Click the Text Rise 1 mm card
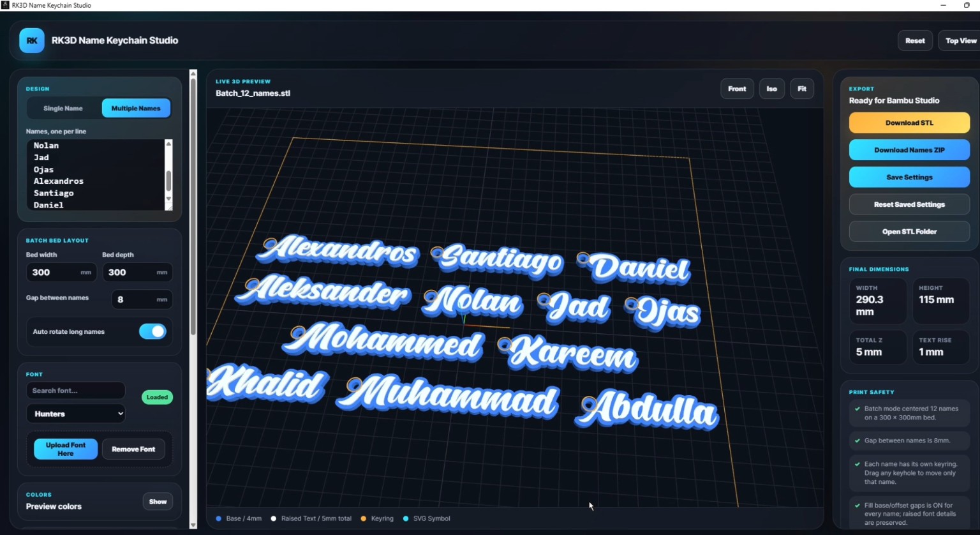This screenshot has width=980, height=535. point(940,347)
